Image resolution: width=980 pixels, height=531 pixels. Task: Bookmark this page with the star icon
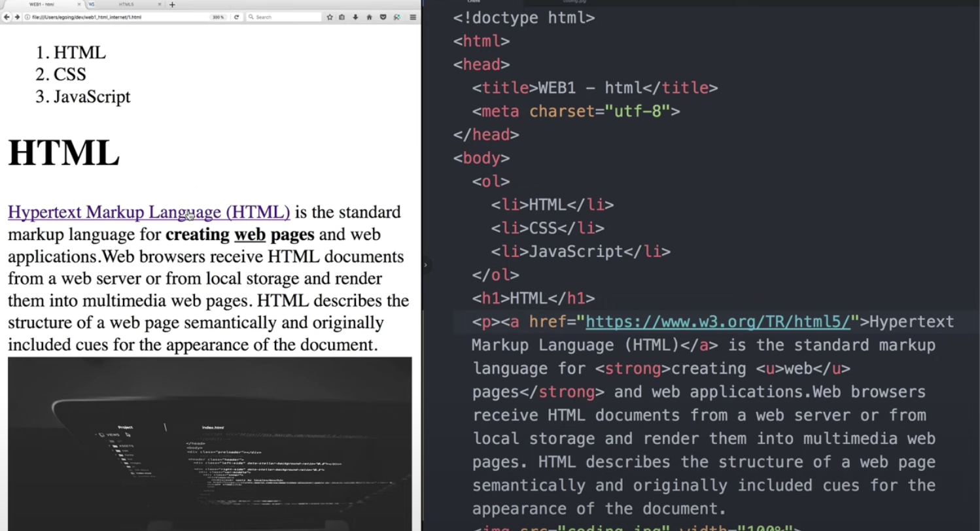330,17
